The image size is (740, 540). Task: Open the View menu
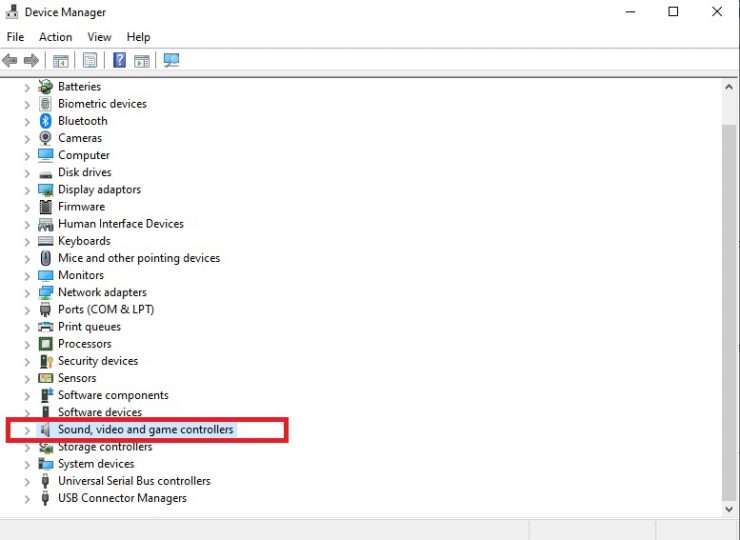[99, 37]
